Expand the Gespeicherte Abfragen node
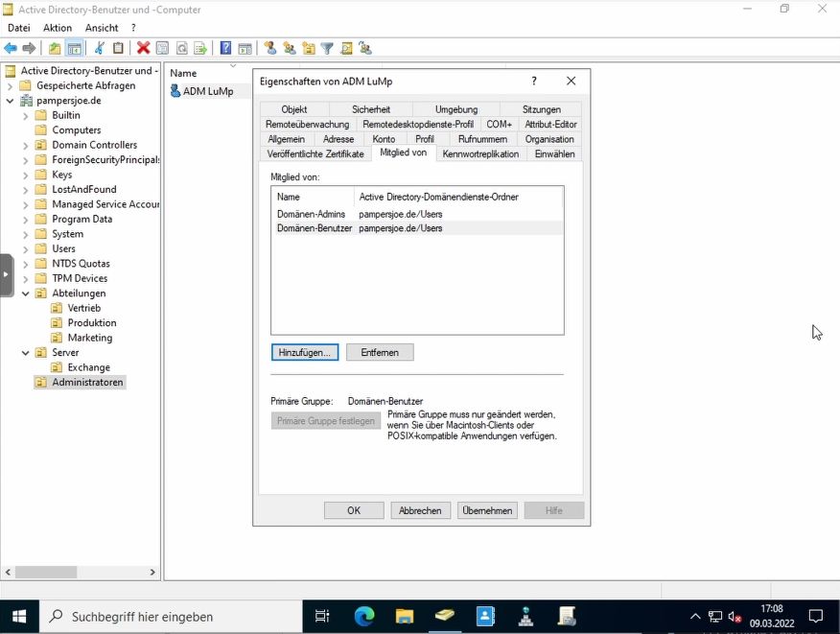840x634 pixels. pos(10,85)
